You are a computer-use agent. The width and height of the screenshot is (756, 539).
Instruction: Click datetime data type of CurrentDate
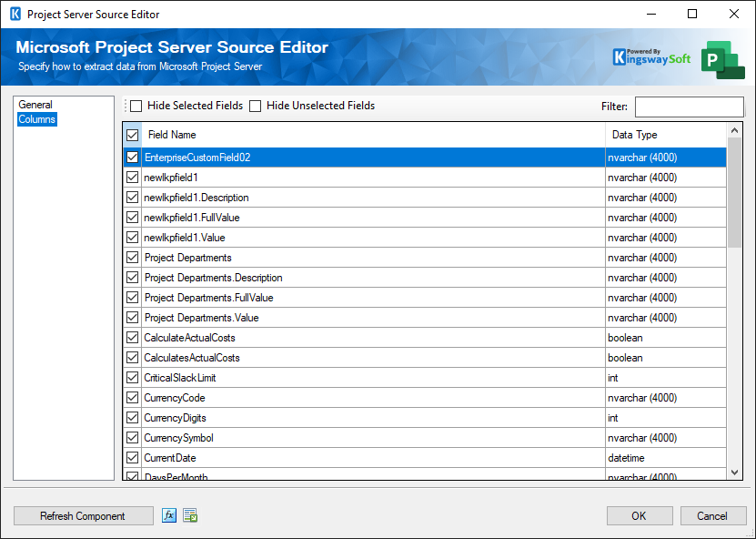pyautogui.click(x=666, y=458)
